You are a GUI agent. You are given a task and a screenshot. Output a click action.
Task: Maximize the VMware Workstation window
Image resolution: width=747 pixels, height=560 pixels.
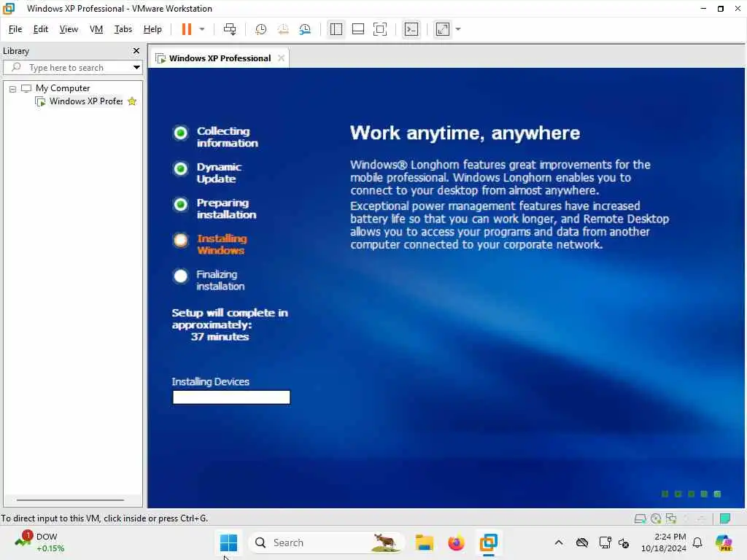pyautogui.click(x=720, y=8)
